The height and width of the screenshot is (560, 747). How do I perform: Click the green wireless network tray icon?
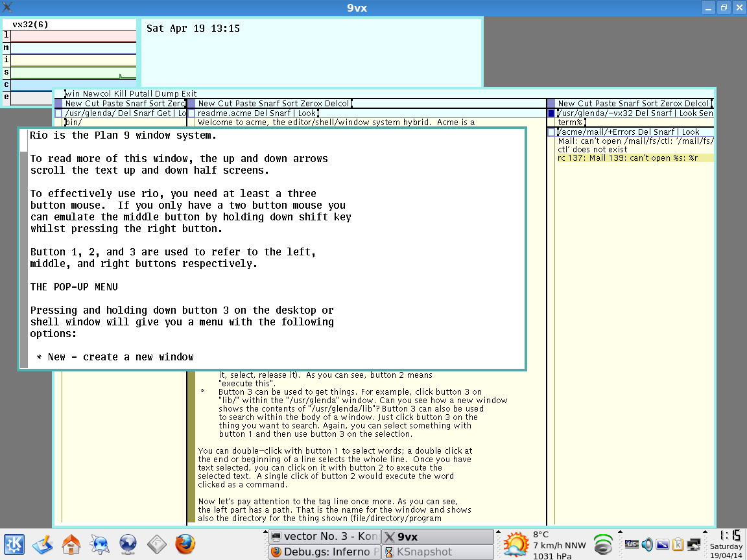603,544
